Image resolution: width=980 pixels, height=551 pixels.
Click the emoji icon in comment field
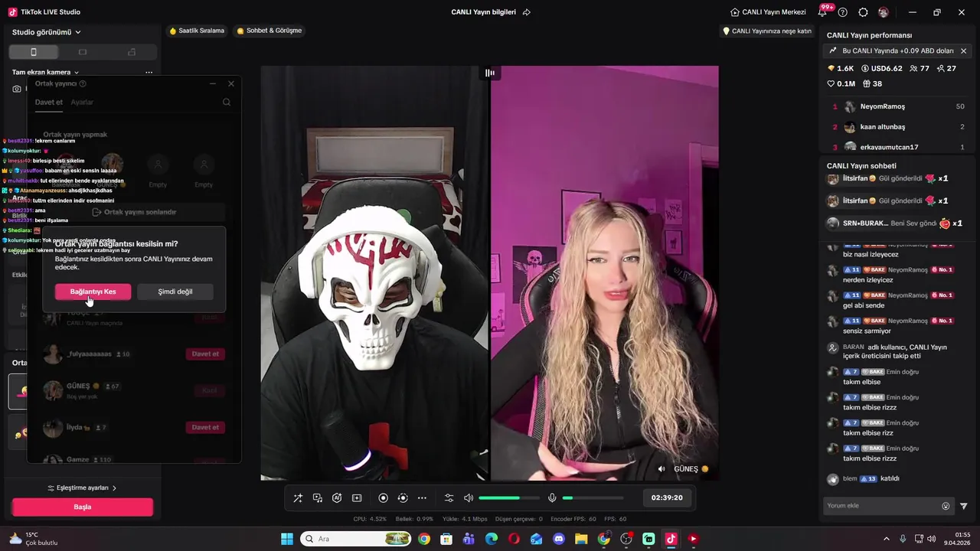[x=946, y=506]
